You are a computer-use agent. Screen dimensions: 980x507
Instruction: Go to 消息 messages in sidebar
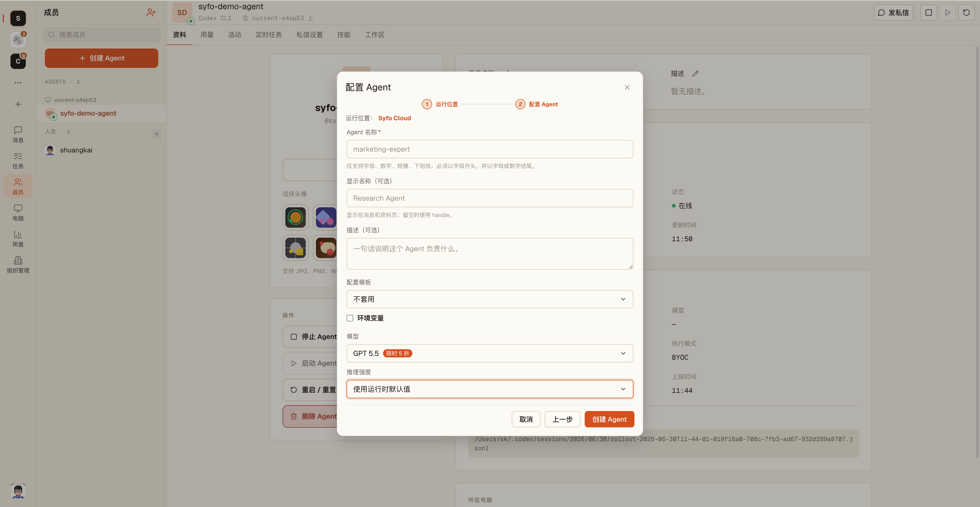point(18,134)
